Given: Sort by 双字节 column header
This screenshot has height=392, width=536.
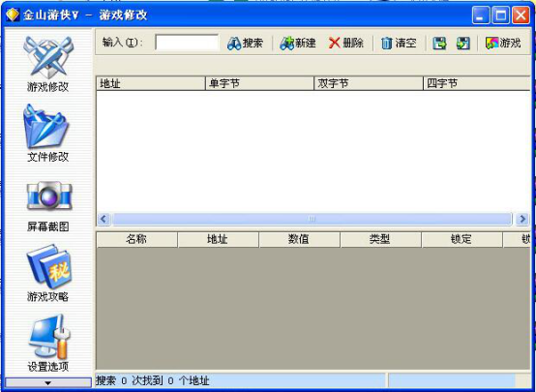Looking at the screenshot, I should click(x=369, y=83).
